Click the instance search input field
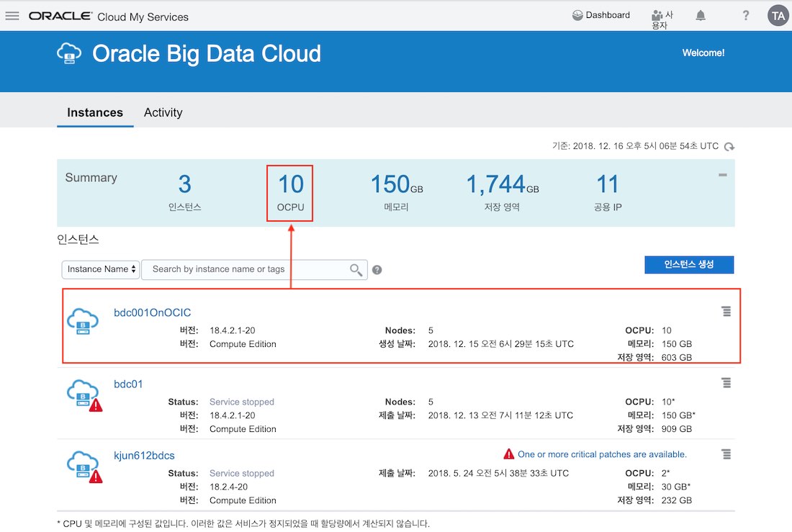Image resolution: width=792 pixels, height=532 pixels. 245,269
